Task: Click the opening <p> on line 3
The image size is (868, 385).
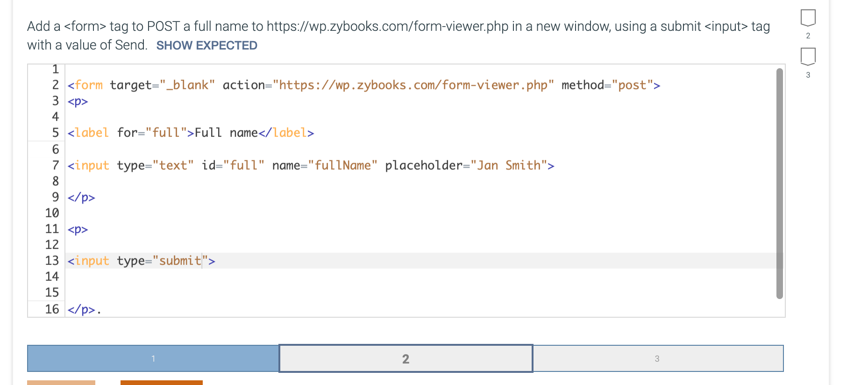Action: tap(78, 101)
